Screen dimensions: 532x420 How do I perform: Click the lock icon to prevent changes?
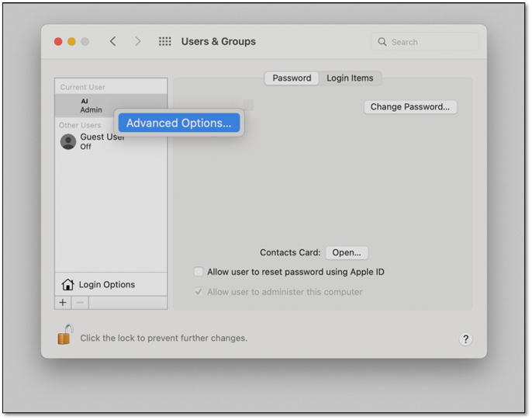coord(64,335)
